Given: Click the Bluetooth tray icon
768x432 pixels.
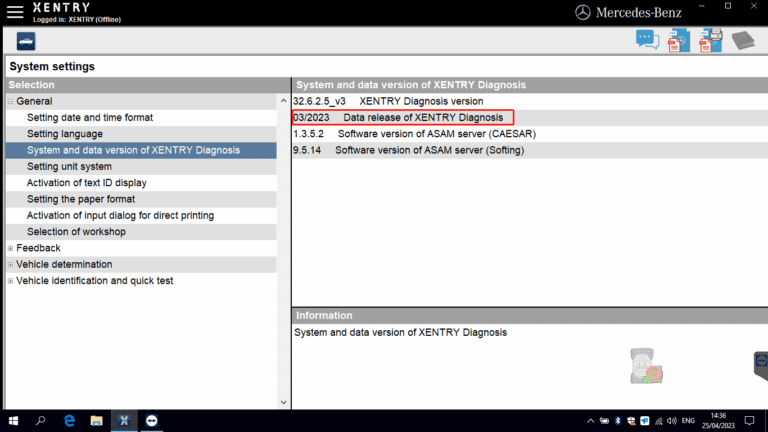Looking at the screenshot, I should click(618, 421).
